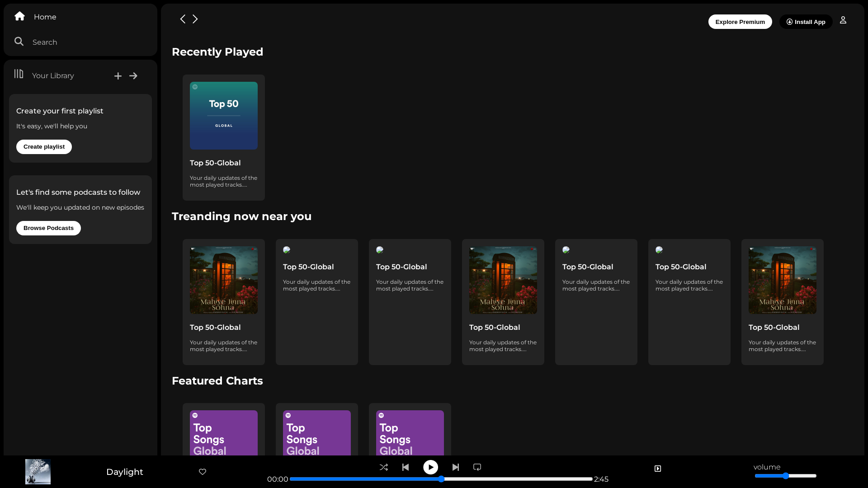Screen dimensions: 868x488
Task: Click the volume label text
Action: click(767, 467)
